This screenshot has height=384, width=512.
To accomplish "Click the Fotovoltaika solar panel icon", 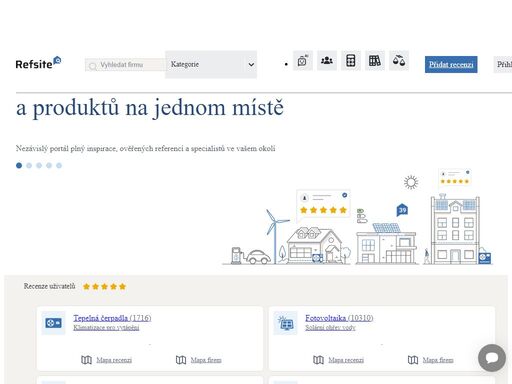I will (286, 323).
